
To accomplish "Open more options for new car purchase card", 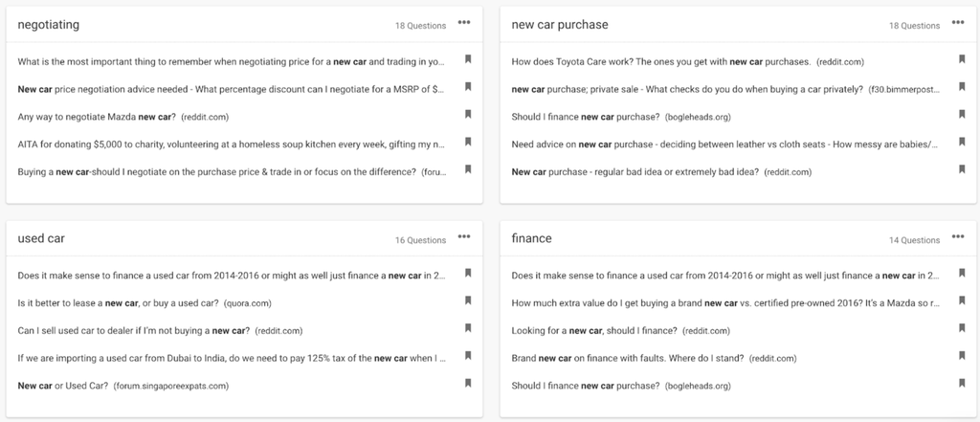I will [958, 23].
